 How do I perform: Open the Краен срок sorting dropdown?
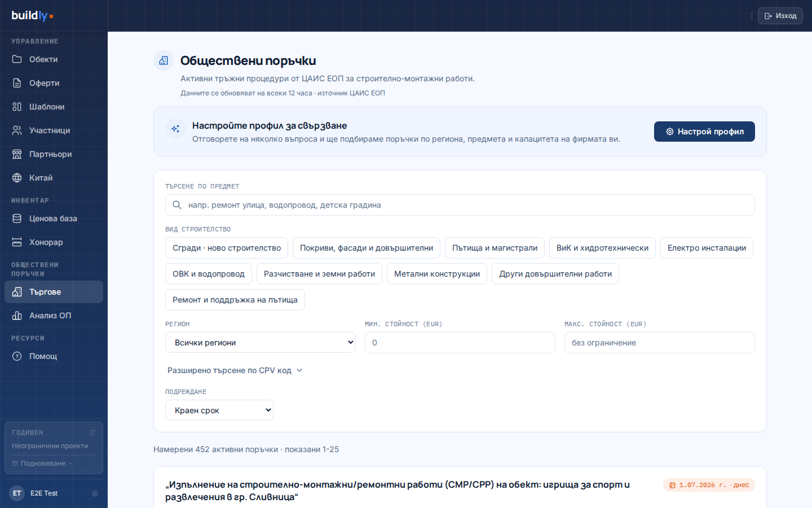point(219,410)
